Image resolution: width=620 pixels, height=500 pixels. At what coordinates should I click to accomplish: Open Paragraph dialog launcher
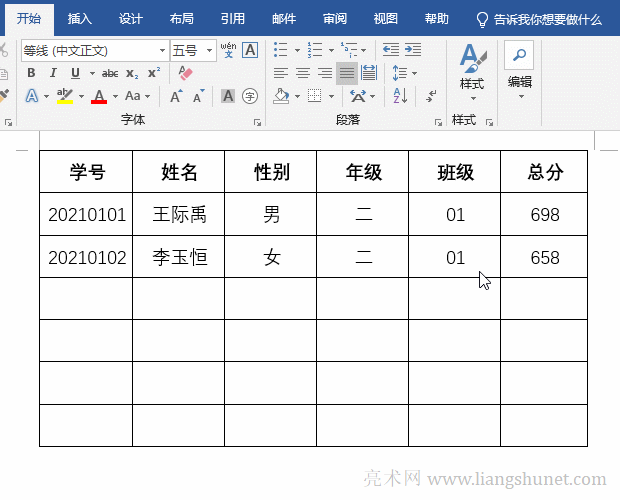[x=438, y=123]
